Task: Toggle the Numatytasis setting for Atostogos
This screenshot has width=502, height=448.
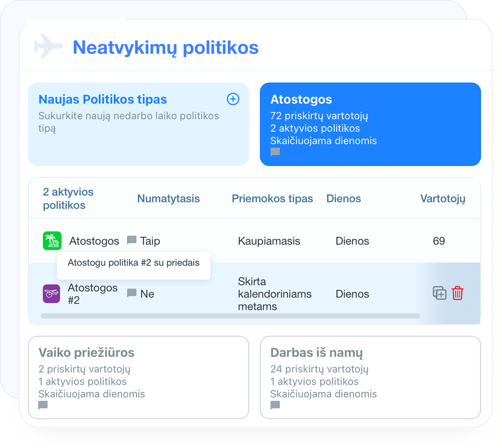Action: [151, 241]
